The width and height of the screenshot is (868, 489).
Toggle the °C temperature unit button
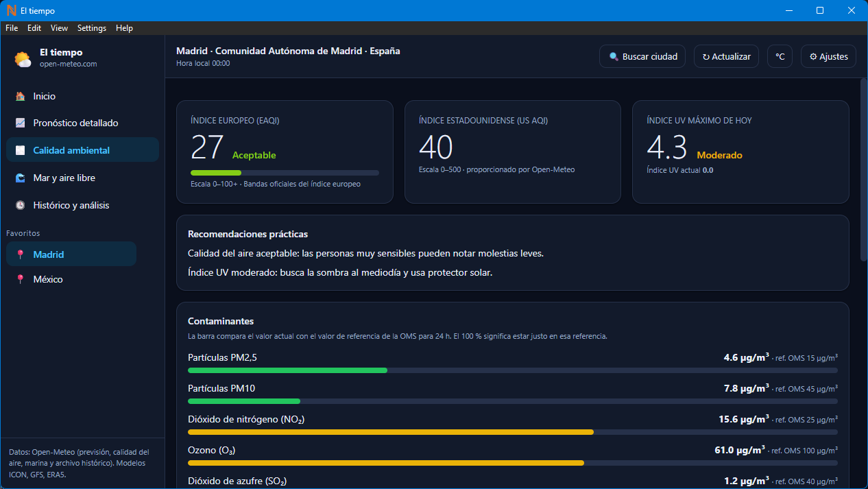(780, 57)
